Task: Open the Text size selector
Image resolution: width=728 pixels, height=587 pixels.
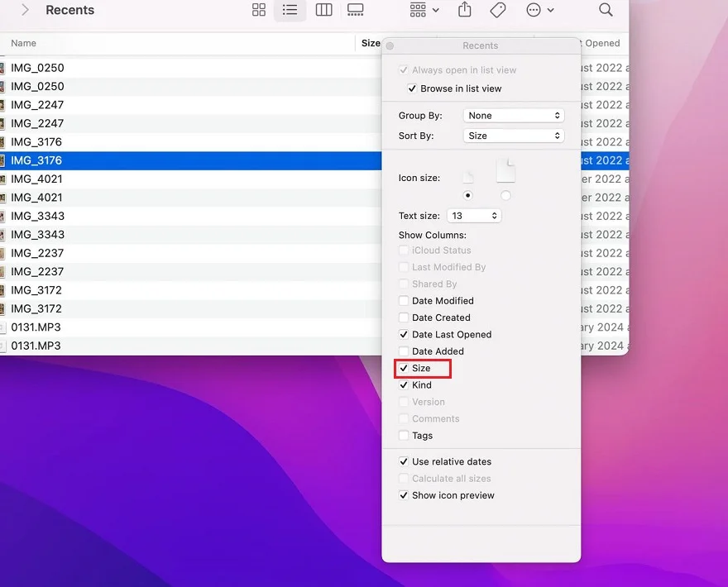Action: 474,216
